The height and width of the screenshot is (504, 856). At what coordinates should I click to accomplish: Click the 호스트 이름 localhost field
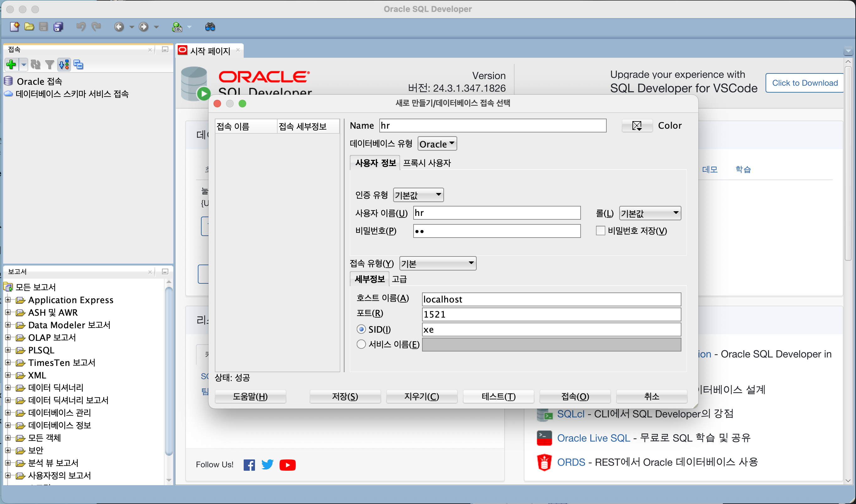point(551,299)
